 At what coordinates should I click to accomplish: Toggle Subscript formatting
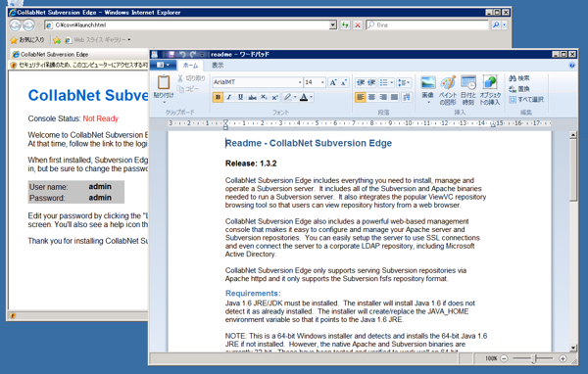(264, 98)
